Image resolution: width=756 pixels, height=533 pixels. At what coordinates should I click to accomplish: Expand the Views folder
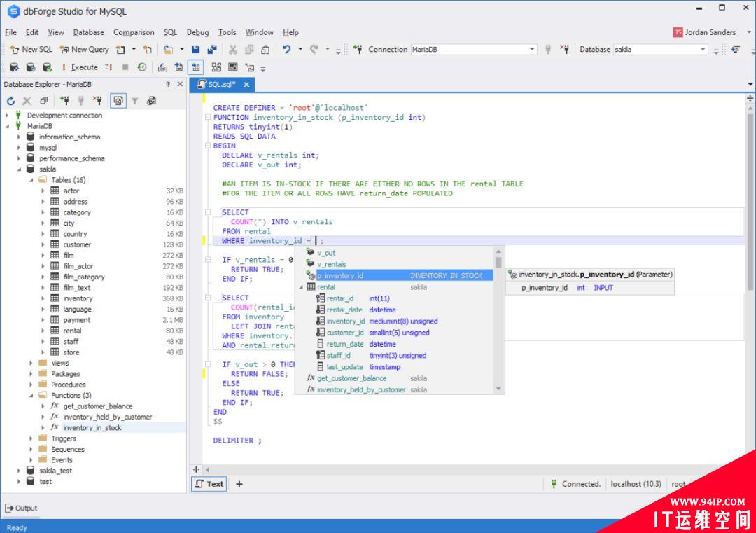pos(31,364)
